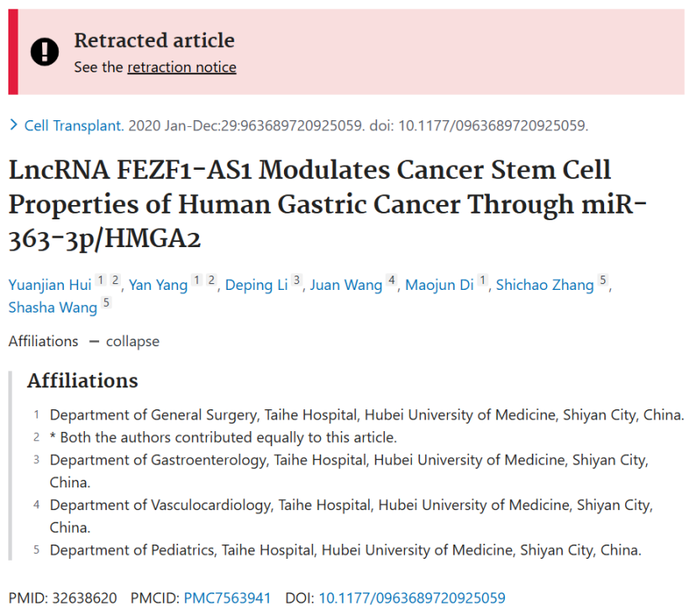This screenshot has height=616, width=689.
Task: Click affiliation superscript 1 after Maojun Di
Action: 482,280
